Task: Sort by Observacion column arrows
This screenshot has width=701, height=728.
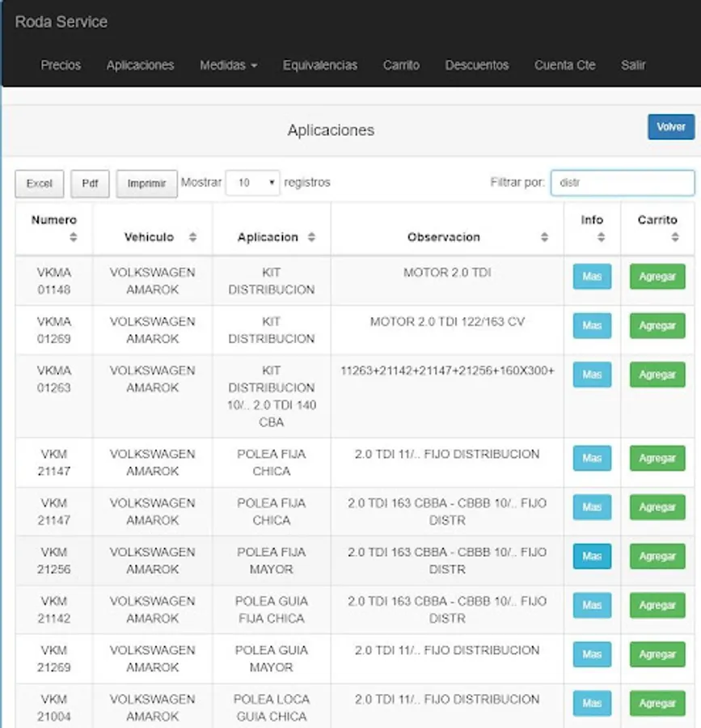Action: pos(544,237)
